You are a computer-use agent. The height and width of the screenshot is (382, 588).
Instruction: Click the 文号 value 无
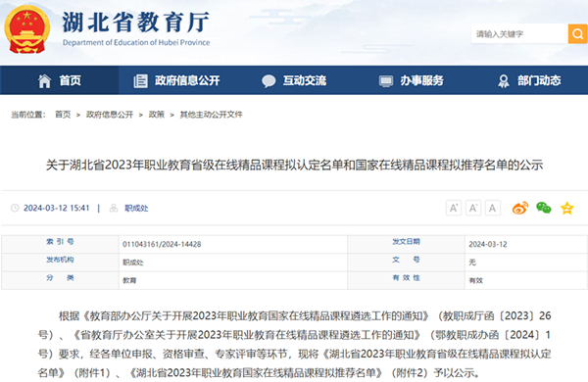tap(472, 263)
